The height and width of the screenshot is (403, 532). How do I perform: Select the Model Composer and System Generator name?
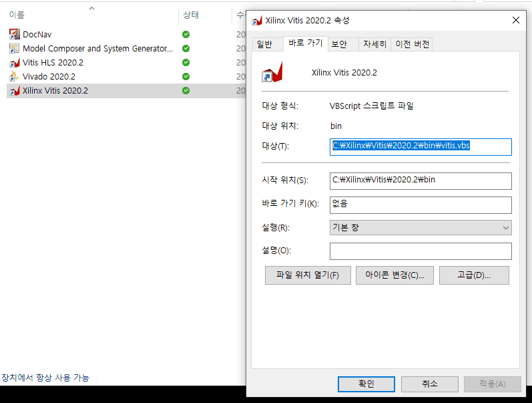97,49
